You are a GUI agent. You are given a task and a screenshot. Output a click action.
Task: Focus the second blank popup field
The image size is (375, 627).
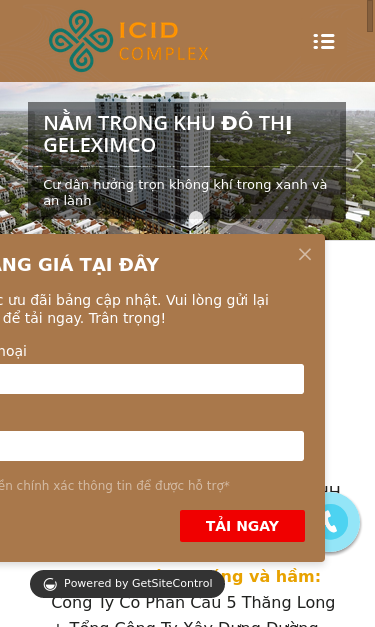152,446
